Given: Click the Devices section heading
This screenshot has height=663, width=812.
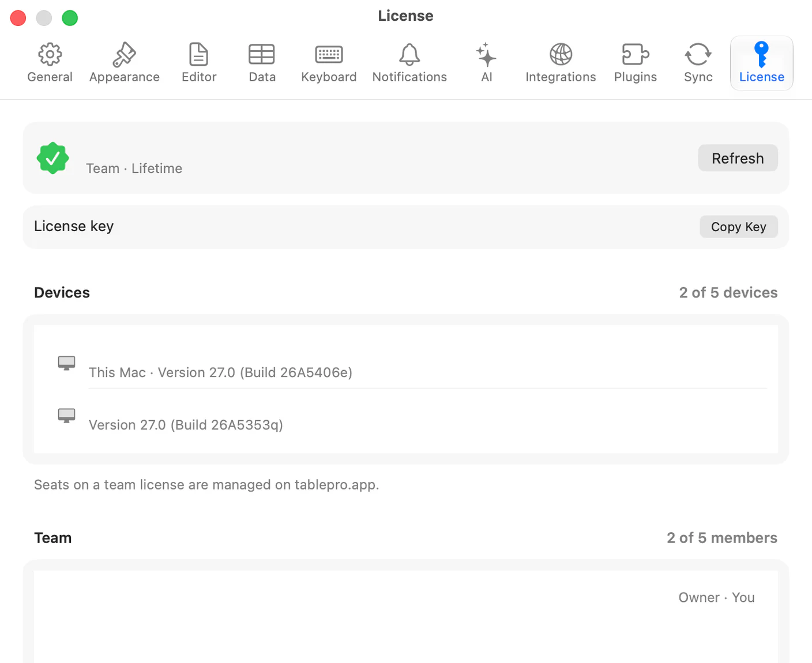Looking at the screenshot, I should click(62, 292).
